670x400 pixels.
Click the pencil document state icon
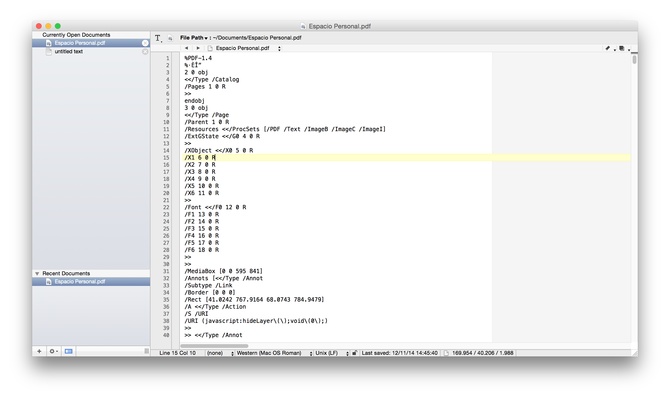(x=607, y=48)
